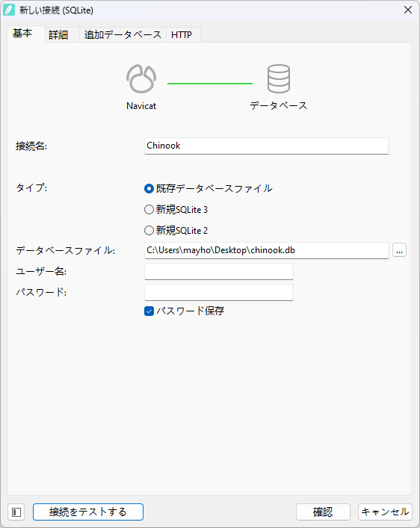Switch to the HTTP tab

182,34
